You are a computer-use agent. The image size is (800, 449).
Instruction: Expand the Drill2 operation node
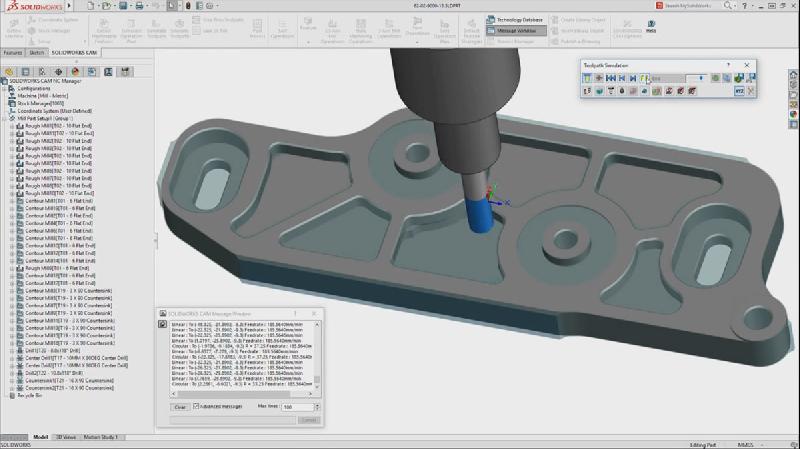(x=12, y=373)
